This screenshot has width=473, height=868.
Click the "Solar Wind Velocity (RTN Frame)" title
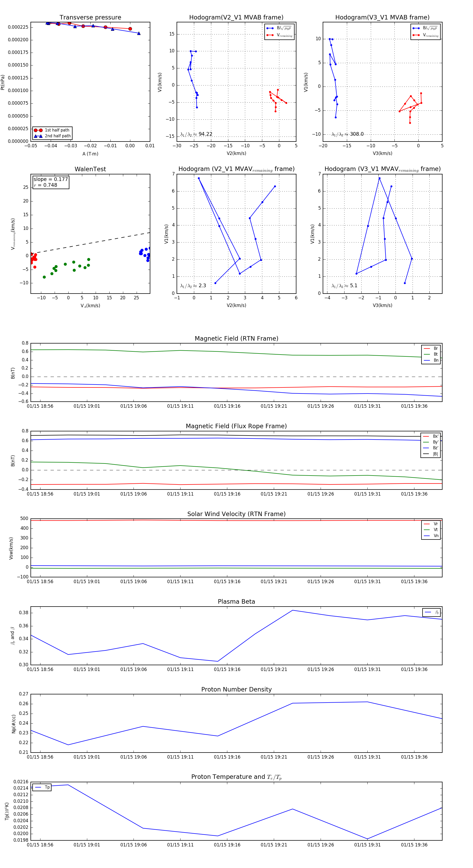tap(236, 514)
